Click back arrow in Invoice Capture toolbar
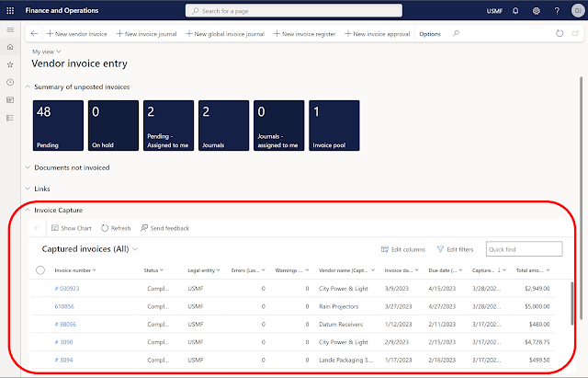This screenshot has width=588, height=378. [37, 228]
